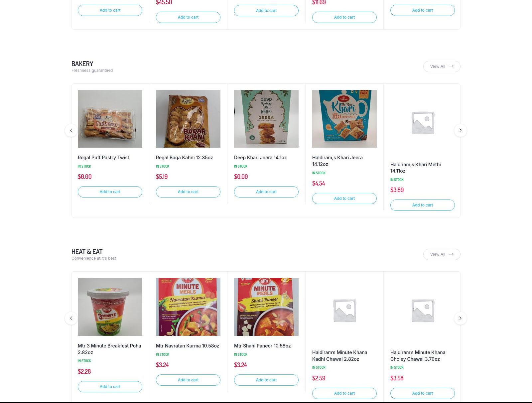Open View All for Heat & Eat section
Image resolution: width=532 pixels, height=403 pixels.
(x=442, y=254)
